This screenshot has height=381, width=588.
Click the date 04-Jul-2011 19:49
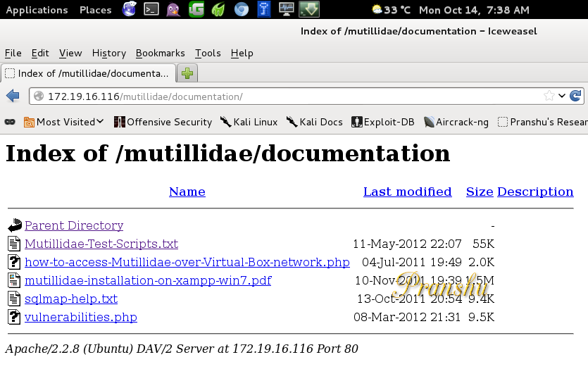coord(412,262)
